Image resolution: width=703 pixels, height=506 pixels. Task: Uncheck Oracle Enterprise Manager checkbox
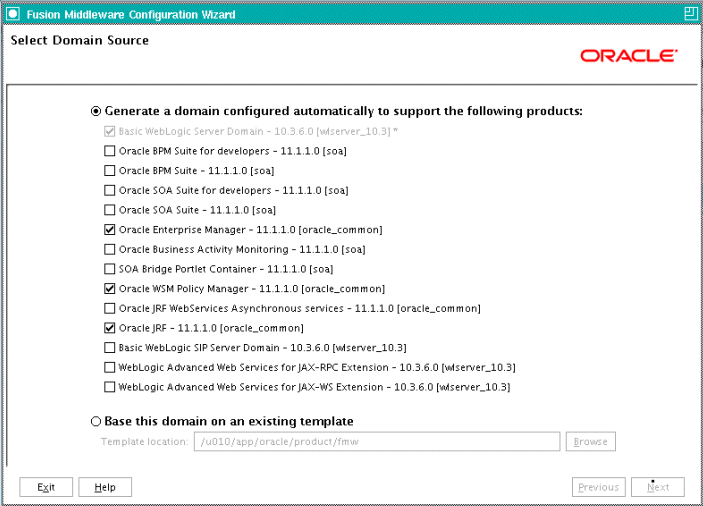(109, 229)
